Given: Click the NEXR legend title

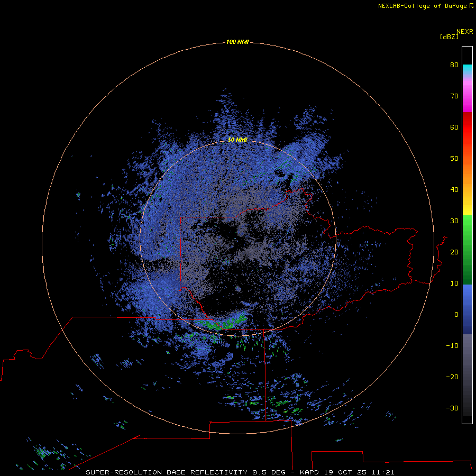Looking at the screenshot, I should coord(464,32).
